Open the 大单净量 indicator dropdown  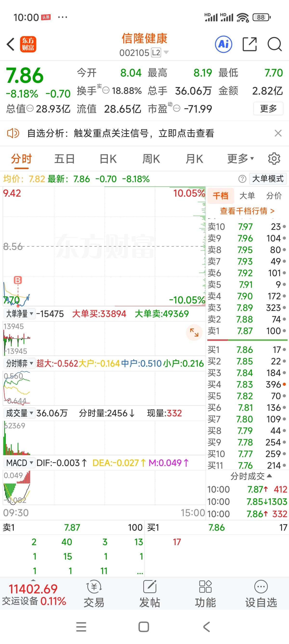click(20, 314)
